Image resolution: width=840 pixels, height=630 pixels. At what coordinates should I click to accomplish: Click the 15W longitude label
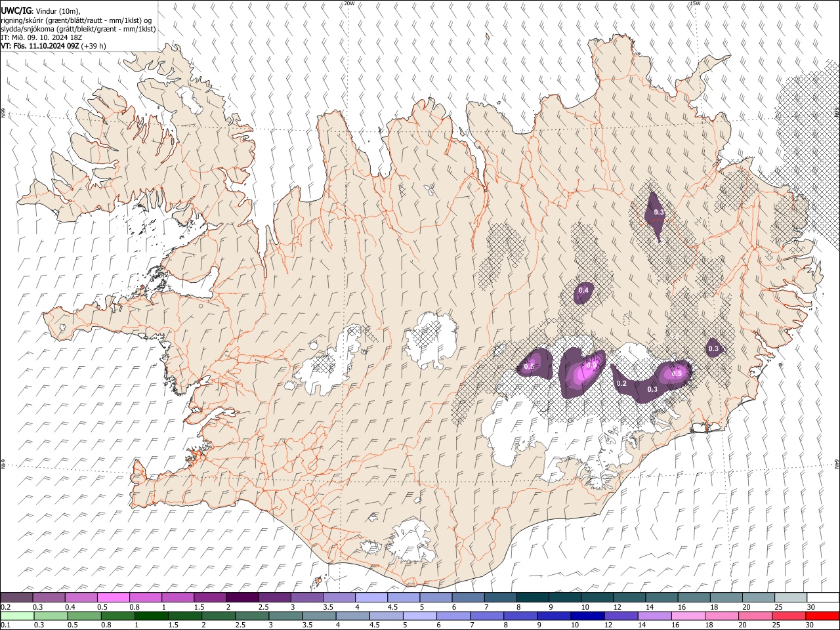click(x=695, y=3)
